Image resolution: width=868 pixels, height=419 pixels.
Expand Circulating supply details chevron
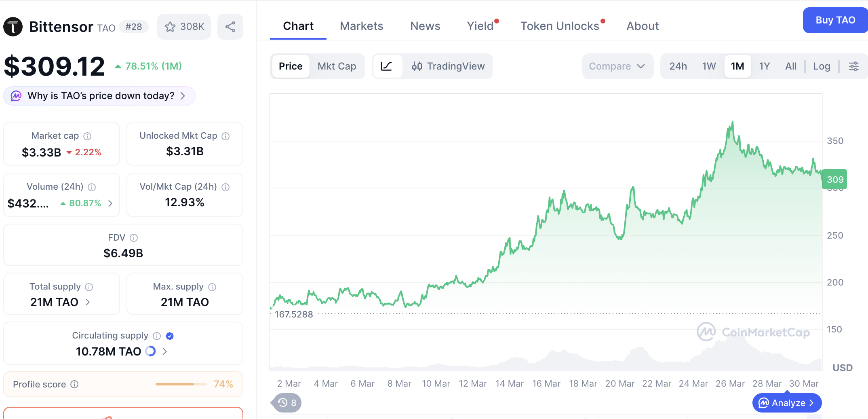pos(164,351)
